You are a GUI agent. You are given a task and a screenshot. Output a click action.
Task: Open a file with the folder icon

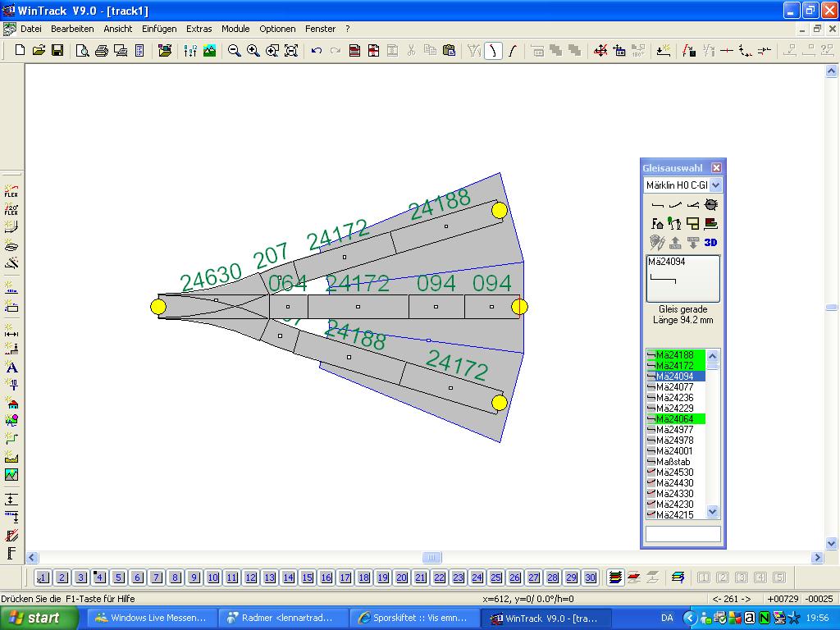click(x=39, y=51)
